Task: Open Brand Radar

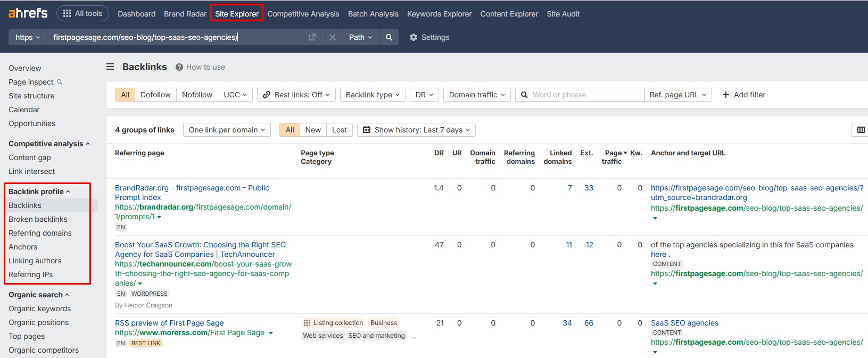Action: (185, 14)
